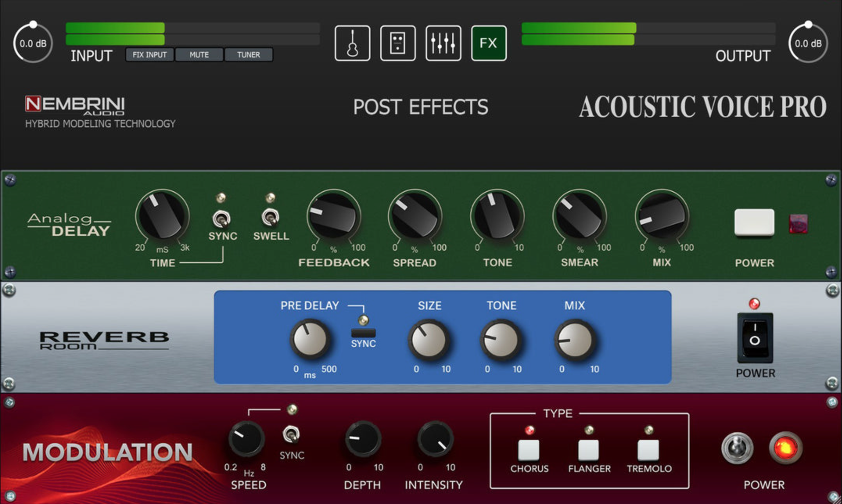The height and width of the screenshot is (504, 842).
Task: Click the equalizer sliders icon
Action: (x=443, y=43)
